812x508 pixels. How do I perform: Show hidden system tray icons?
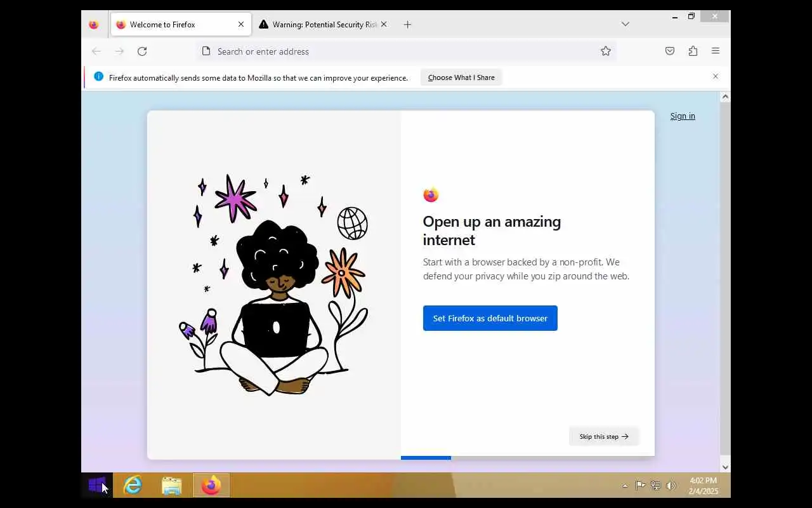point(625,486)
